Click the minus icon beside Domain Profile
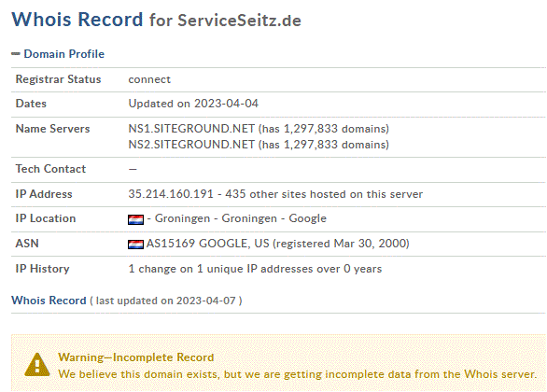This screenshot has width=547, height=392. click(16, 54)
